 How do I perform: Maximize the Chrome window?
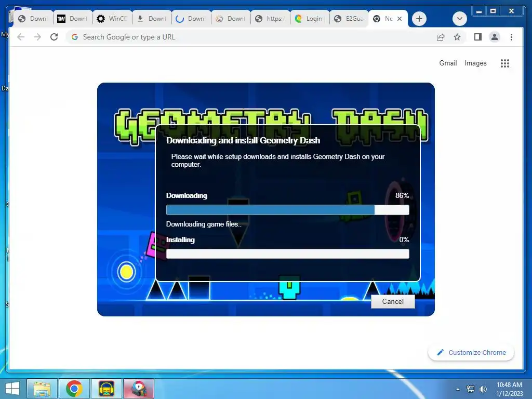(x=493, y=11)
